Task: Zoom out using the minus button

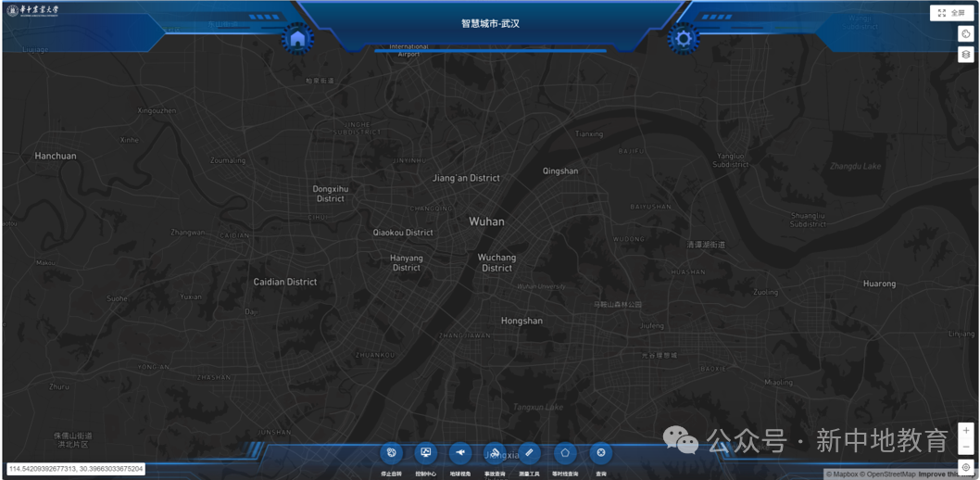Action: click(965, 447)
